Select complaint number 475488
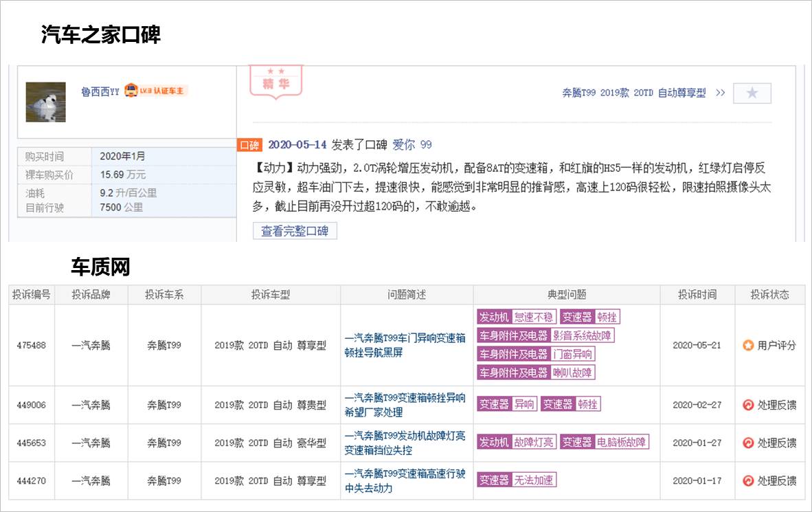Screen dimensions: 812x512 tap(31, 345)
